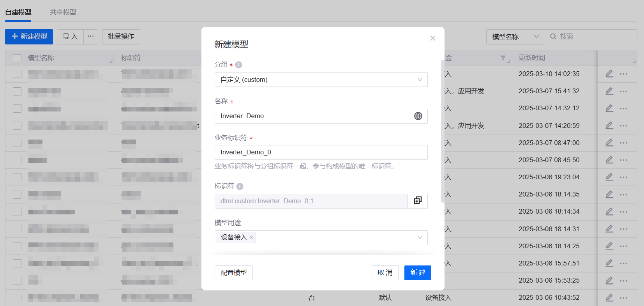Click the info icon next to 标识符
The width and height of the screenshot is (644, 306).
pos(240,186)
